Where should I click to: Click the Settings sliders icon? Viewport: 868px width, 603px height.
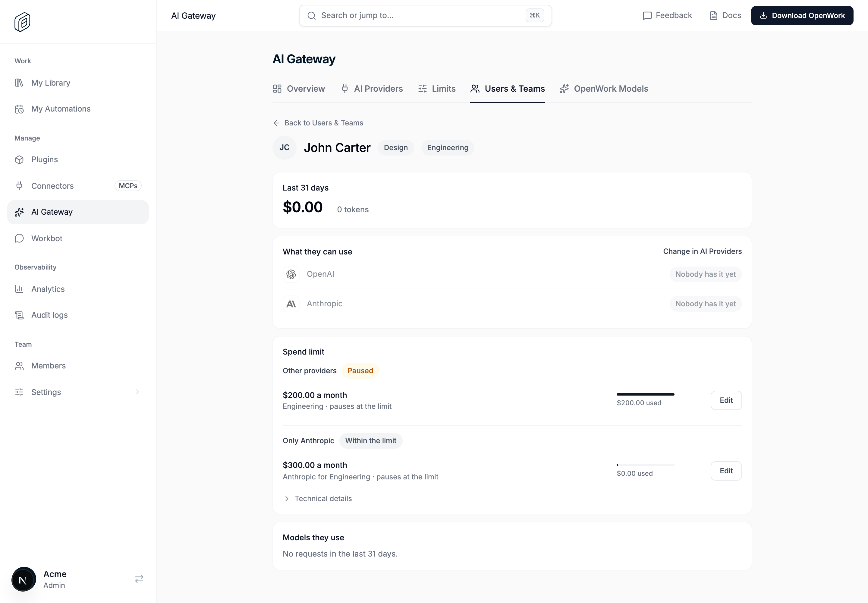[x=19, y=392]
